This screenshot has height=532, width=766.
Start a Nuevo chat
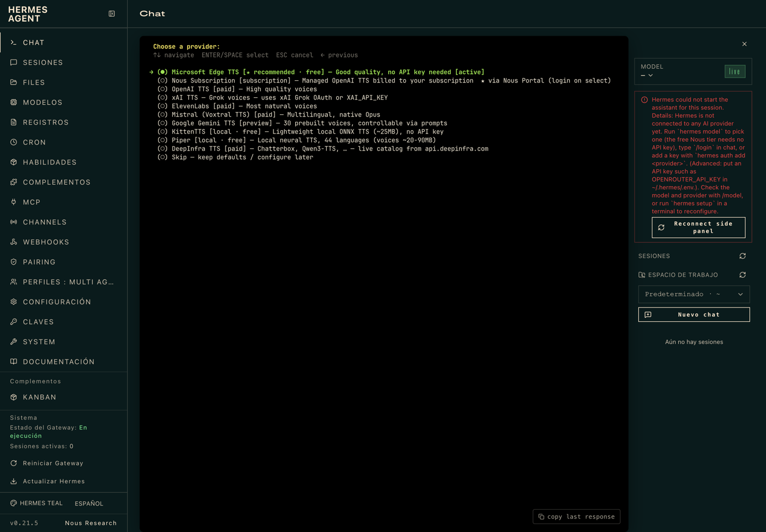tap(694, 314)
